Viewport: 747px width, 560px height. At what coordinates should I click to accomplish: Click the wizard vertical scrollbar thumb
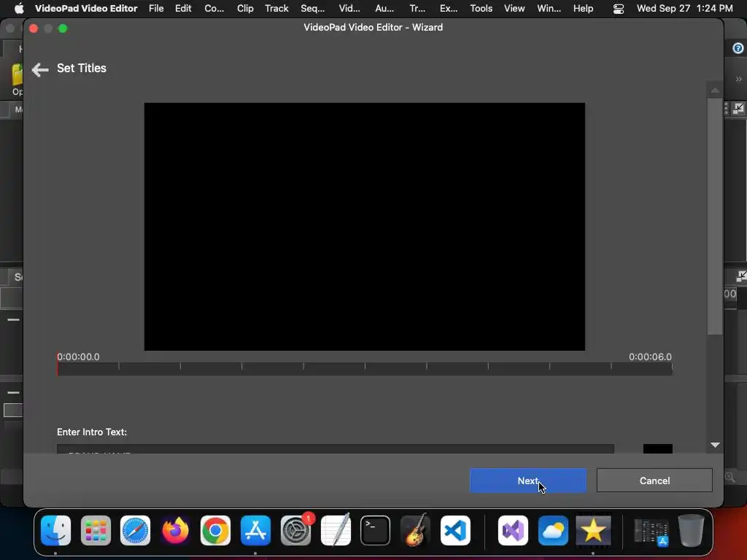tap(715, 217)
